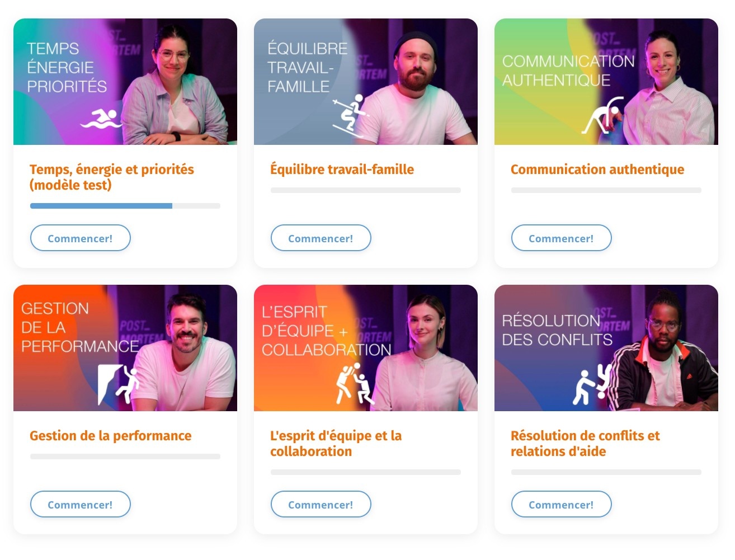
Task: Click the high-five icon on L'esprit d'équipe
Action: pos(354,383)
